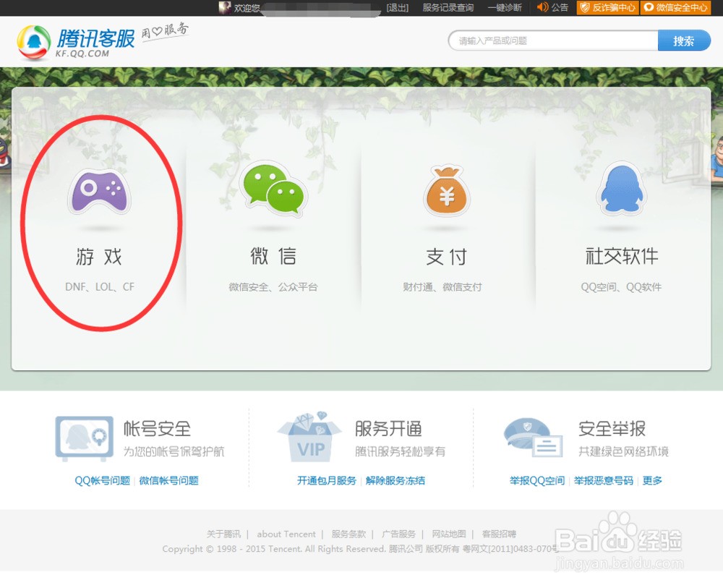Click the 退出 logout link

[397, 8]
